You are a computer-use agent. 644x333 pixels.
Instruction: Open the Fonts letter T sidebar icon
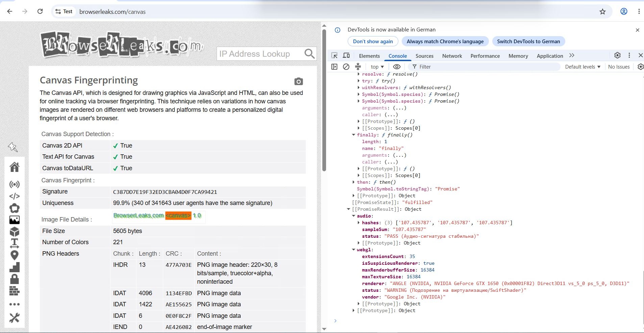point(15,243)
